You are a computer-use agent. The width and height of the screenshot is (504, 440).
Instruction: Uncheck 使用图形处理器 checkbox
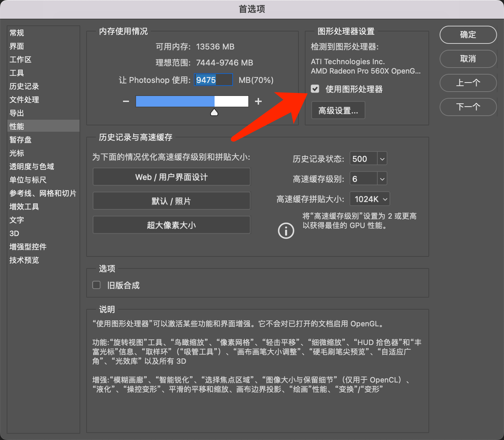click(x=315, y=89)
